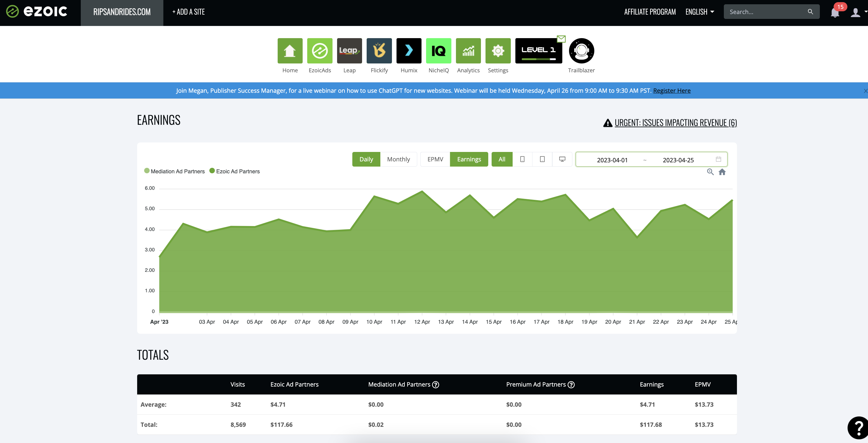Click the help question mark bubble

pos(858,427)
